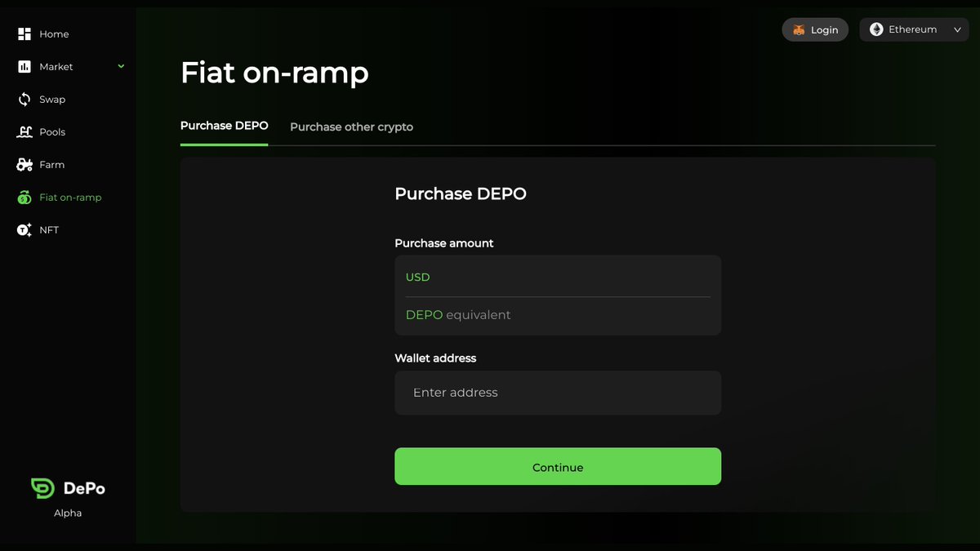
Task: Click the DePo wordmark text
Action: pyautogui.click(x=84, y=489)
